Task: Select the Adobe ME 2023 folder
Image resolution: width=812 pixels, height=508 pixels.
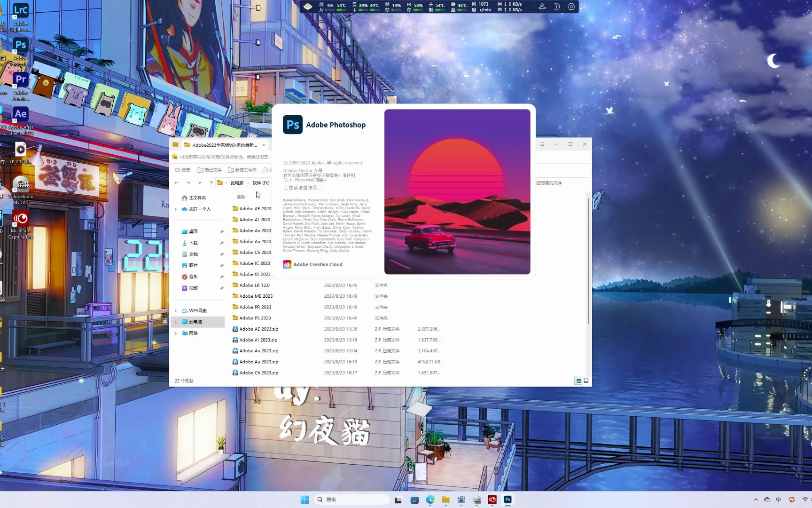Action: pos(253,296)
